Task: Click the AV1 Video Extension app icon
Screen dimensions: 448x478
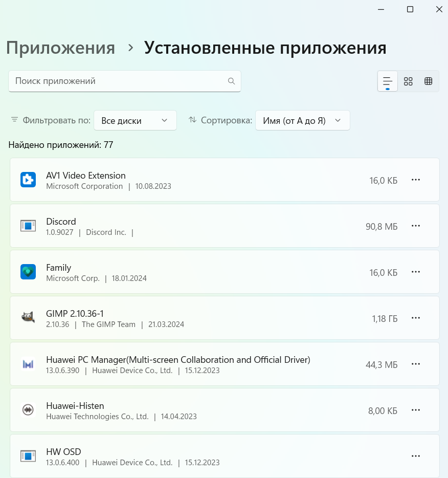Action: click(28, 180)
